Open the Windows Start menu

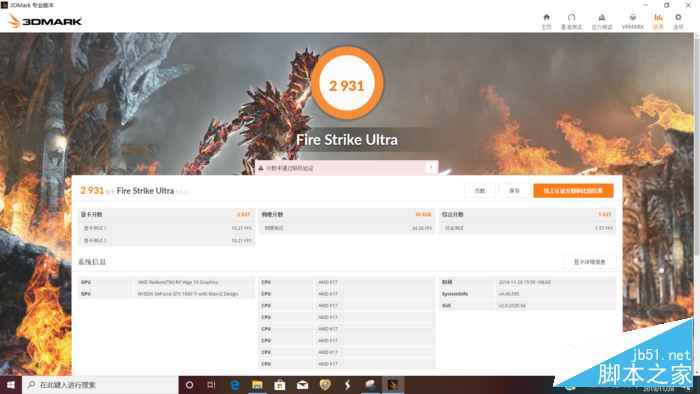click(11, 385)
